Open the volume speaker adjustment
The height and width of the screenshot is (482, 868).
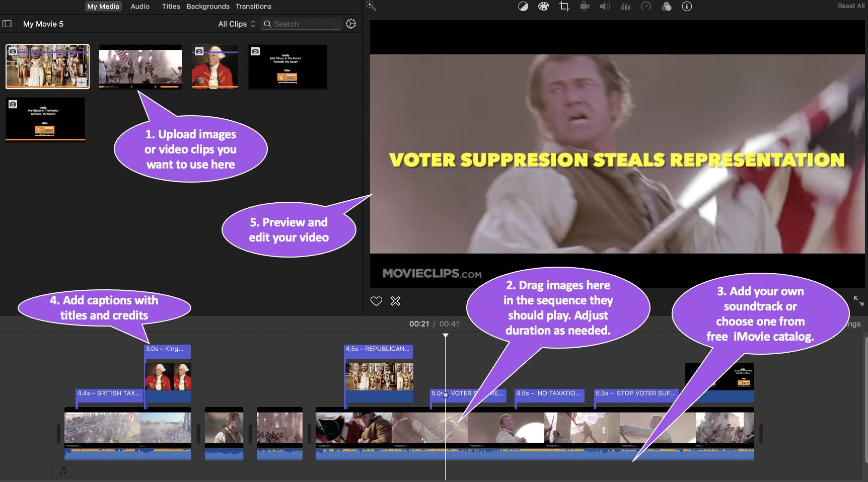605,7
